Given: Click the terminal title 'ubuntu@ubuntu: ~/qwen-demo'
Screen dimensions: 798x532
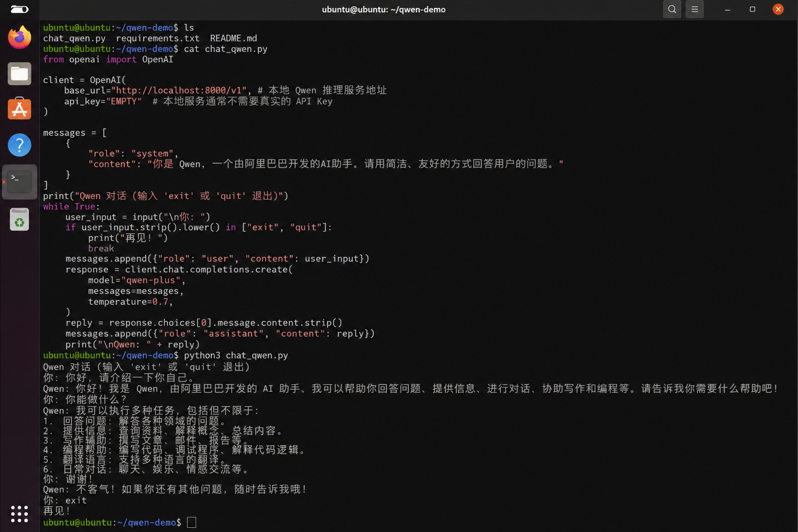Looking at the screenshot, I should 383,9.
